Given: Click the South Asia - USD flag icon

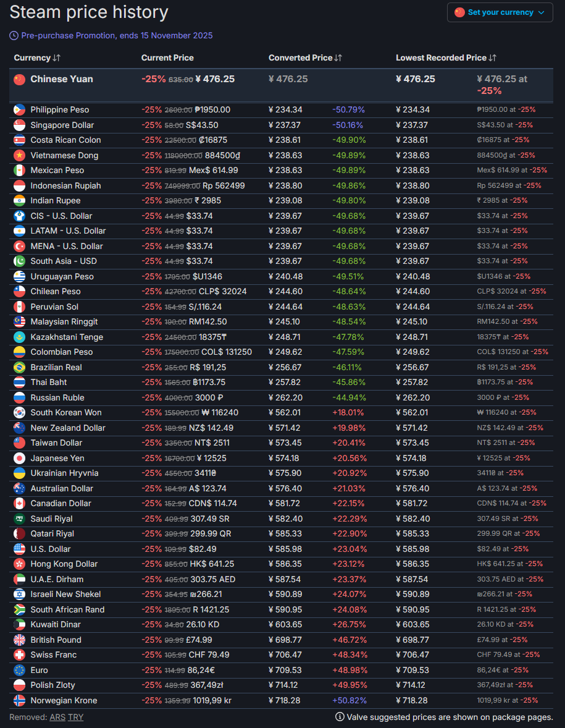Looking at the screenshot, I should pyautogui.click(x=20, y=261).
